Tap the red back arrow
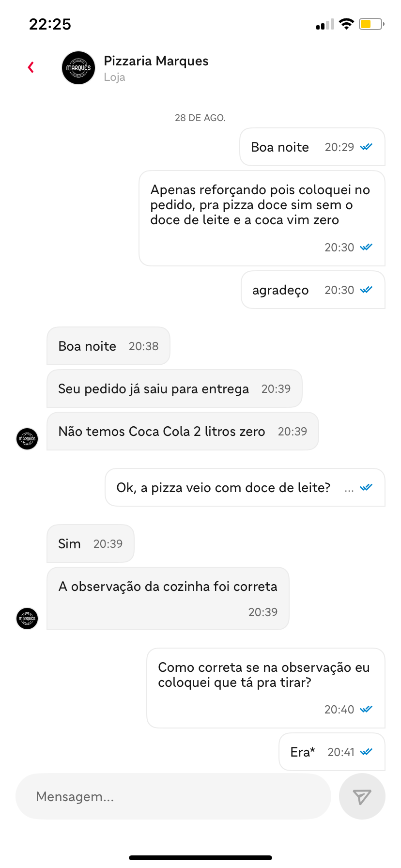 (x=31, y=67)
